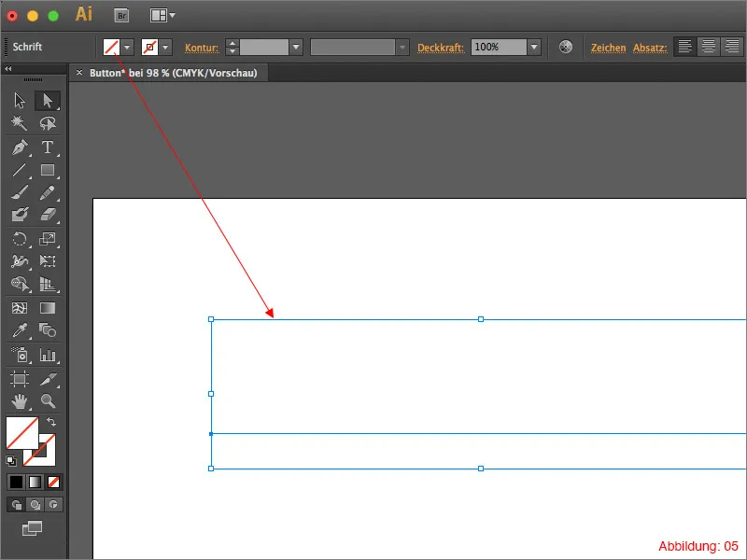Open the Absatz paragraph panel
Screen dimensions: 747x560
[650, 48]
